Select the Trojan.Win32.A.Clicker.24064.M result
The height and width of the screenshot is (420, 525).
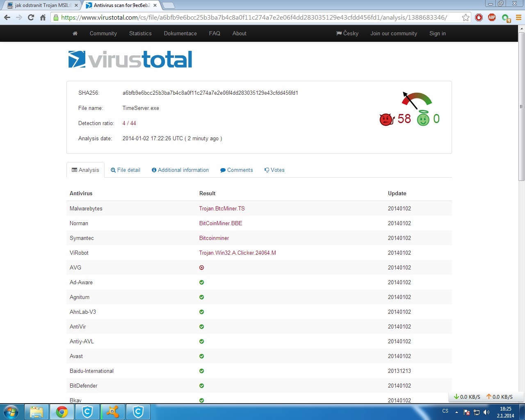(x=237, y=253)
